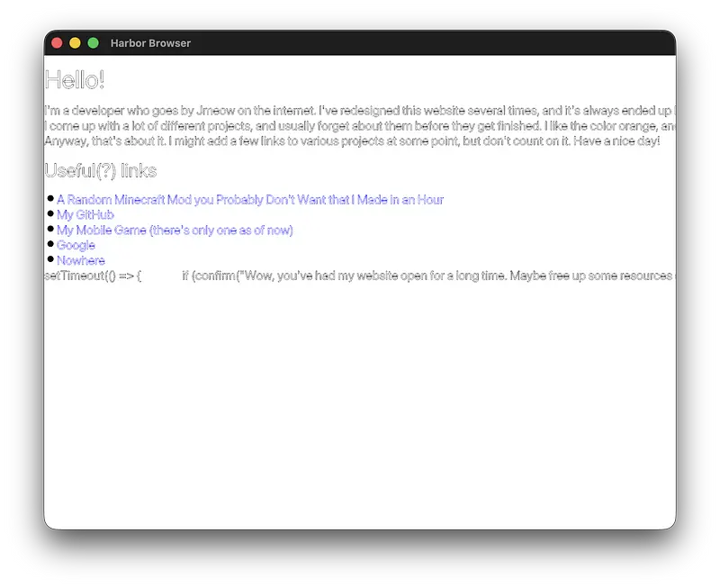
Task: Click the Hello! heading
Action: [x=75, y=80]
